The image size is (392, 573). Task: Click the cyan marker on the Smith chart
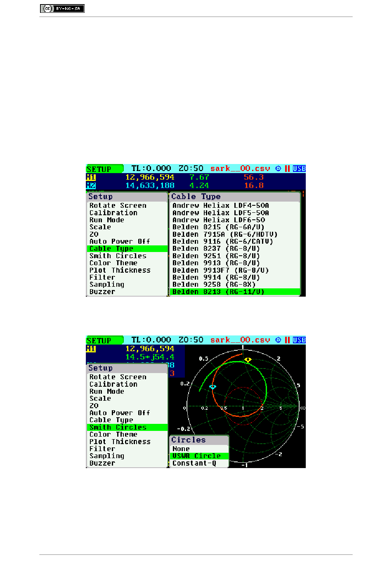213,387
